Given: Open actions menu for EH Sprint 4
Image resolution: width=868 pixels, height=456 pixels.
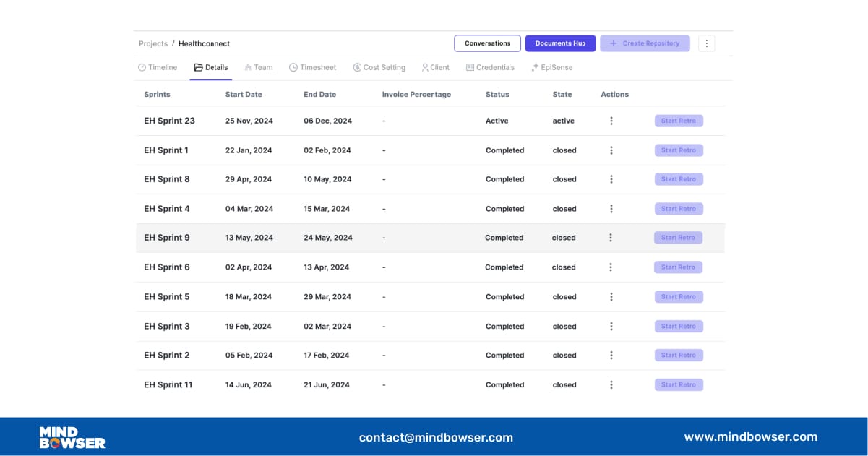Looking at the screenshot, I should tap(611, 209).
